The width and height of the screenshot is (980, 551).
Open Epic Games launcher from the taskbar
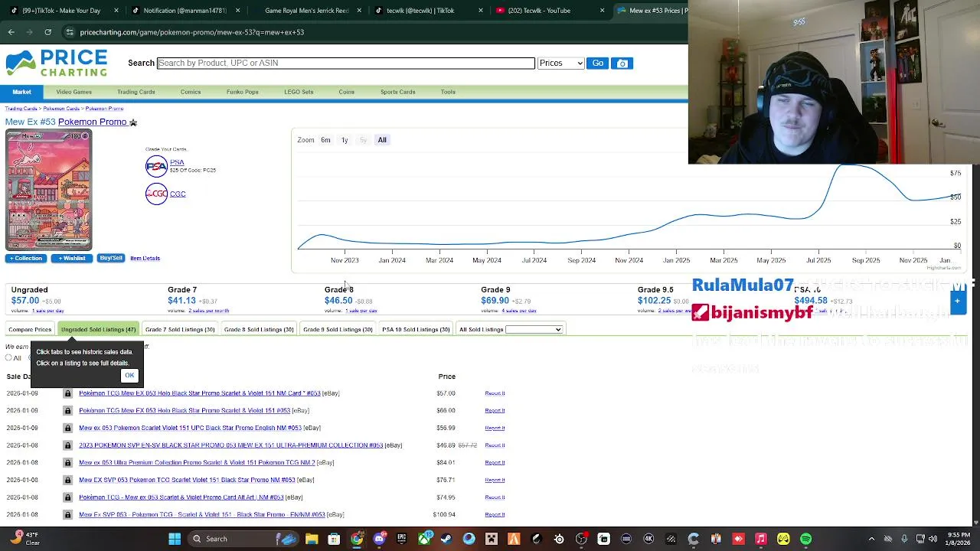pyautogui.click(x=401, y=539)
